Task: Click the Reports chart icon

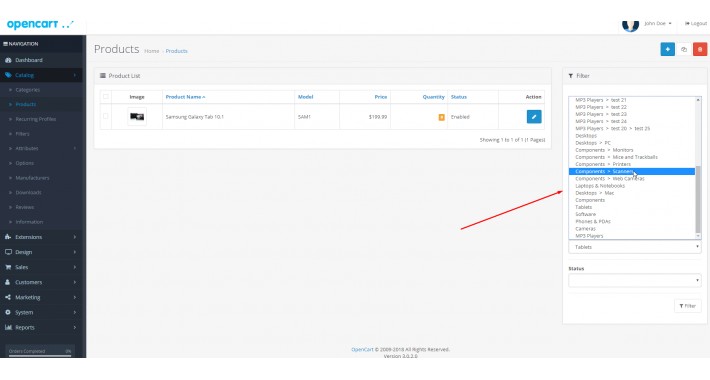Action: pos(8,327)
